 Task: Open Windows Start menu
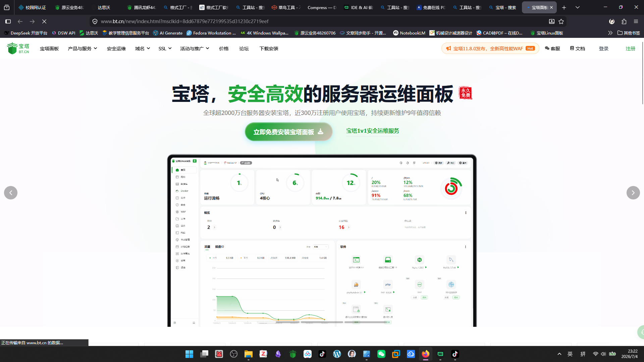[190, 354]
